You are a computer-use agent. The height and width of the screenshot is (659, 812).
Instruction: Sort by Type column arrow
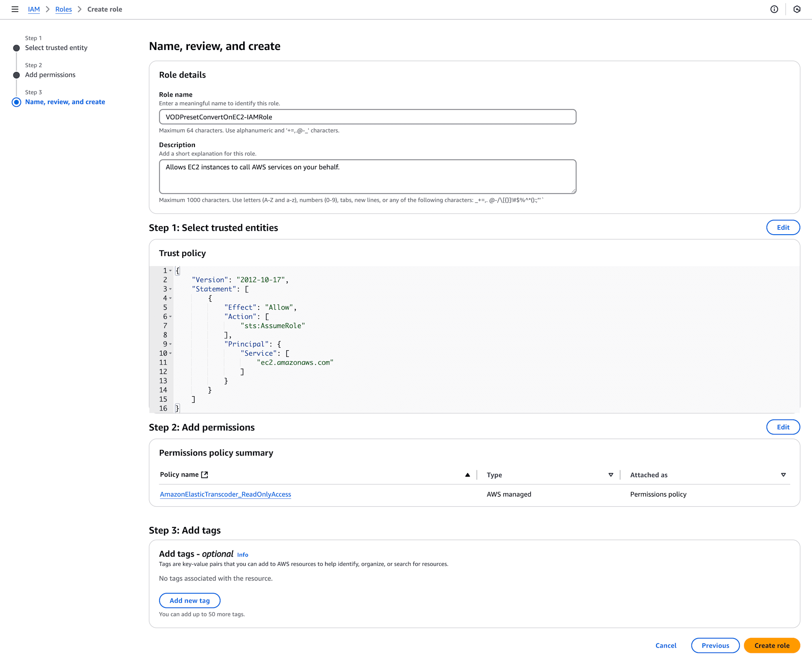pos(611,475)
